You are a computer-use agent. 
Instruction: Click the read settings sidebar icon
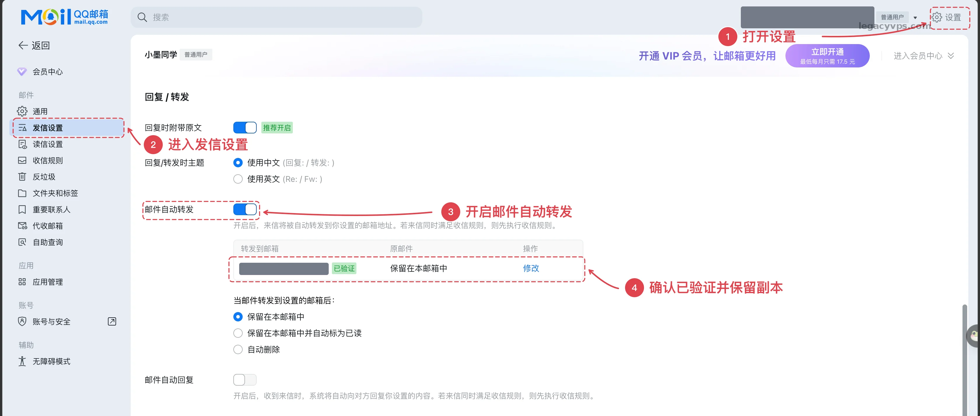coord(22,144)
